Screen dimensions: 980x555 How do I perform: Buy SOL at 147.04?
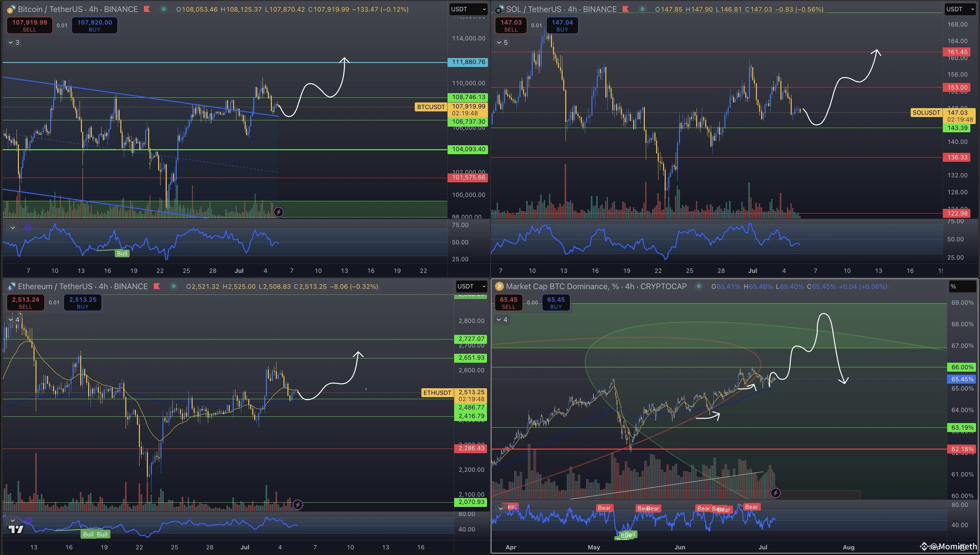tap(562, 26)
